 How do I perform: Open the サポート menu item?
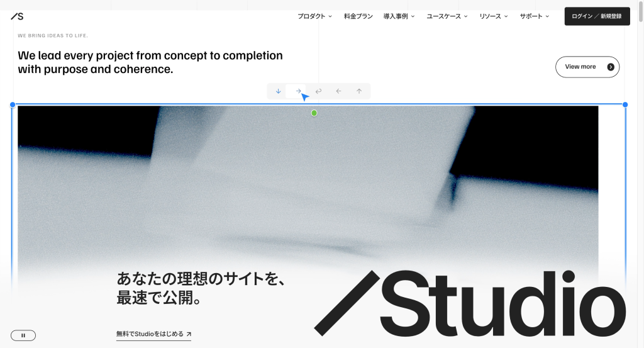535,16
